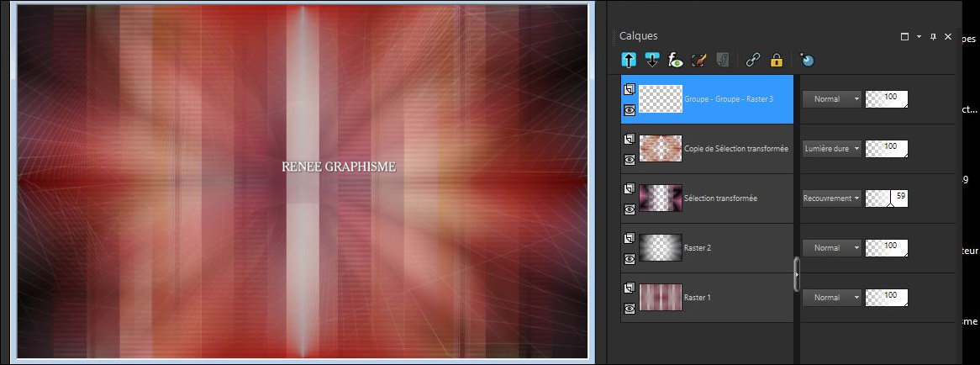Click the move layer up arrow icon
The image size is (980, 365).
(x=629, y=60)
